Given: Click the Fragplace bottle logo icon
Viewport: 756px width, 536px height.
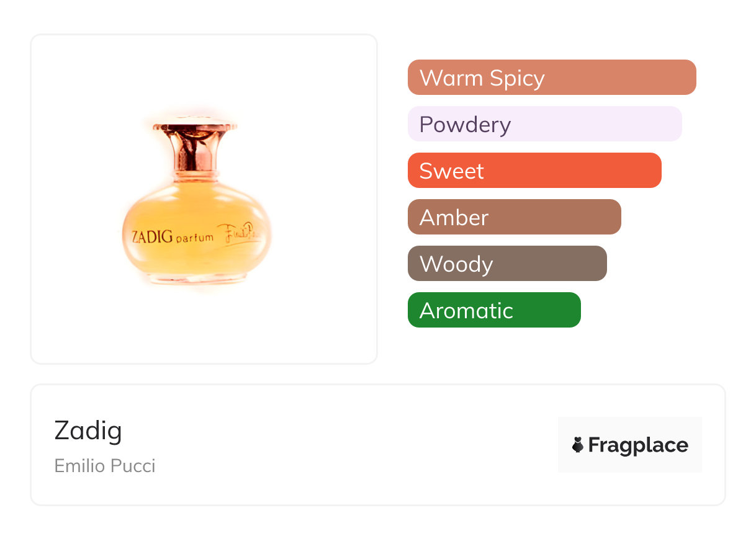Looking at the screenshot, I should pos(578,445).
